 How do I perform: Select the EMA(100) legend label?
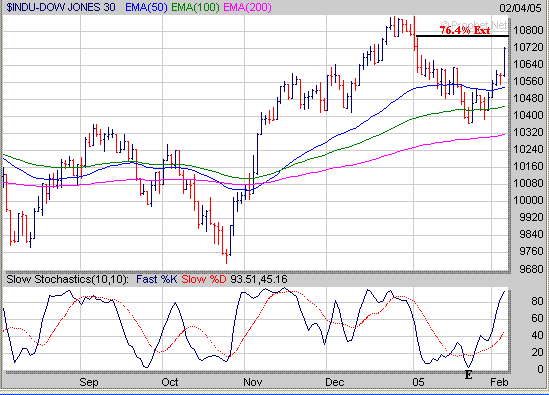(195, 7)
